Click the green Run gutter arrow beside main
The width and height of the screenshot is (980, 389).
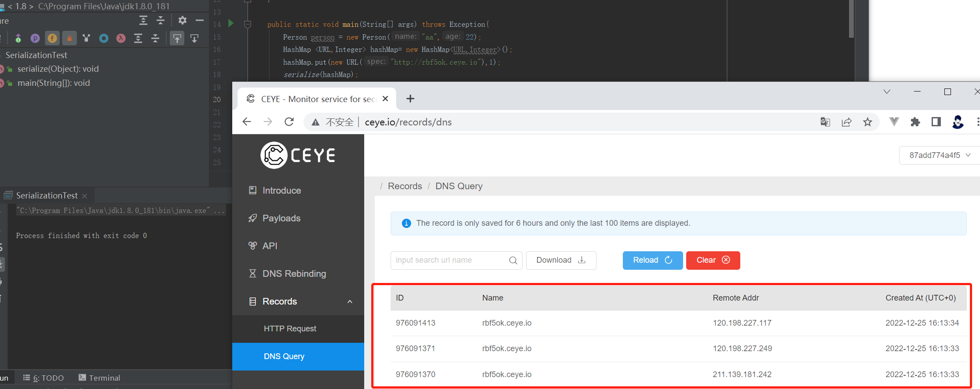pyautogui.click(x=231, y=23)
